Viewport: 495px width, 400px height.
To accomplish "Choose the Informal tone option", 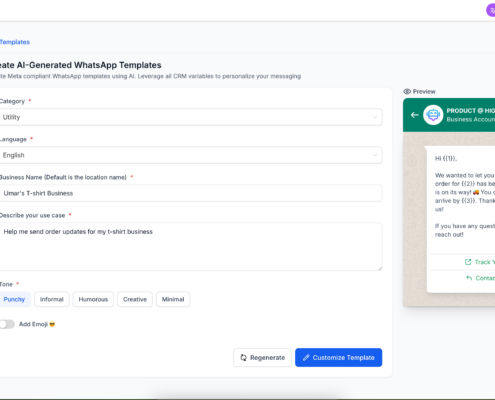I will click(52, 299).
